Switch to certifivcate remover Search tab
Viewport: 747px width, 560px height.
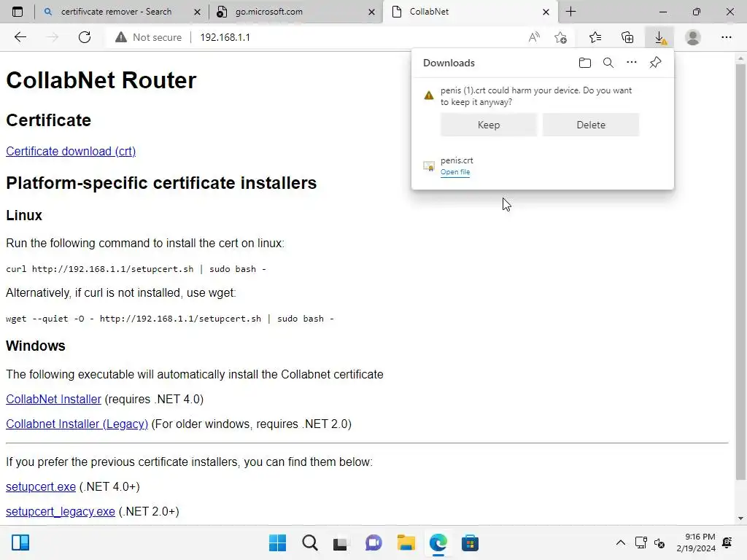pyautogui.click(x=116, y=12)
